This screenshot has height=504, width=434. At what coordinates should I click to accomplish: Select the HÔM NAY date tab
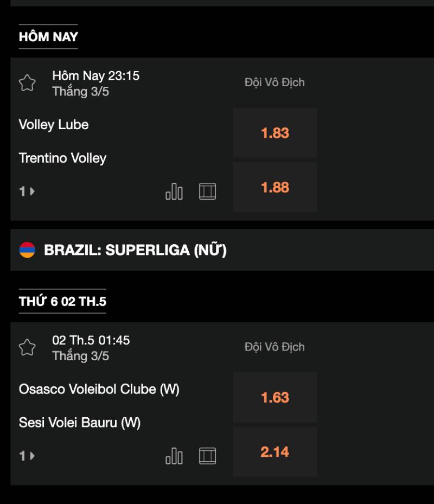pyautogui.click(x=48, y=37)
